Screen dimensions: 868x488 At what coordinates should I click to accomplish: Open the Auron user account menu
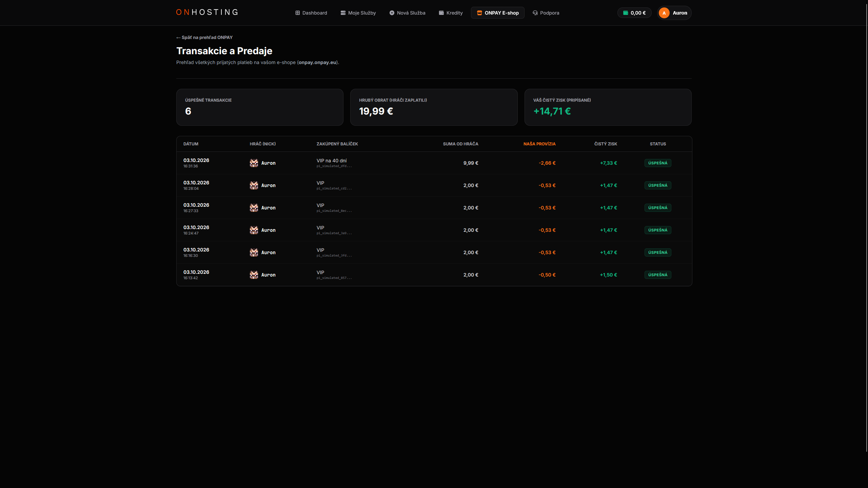(674, 13)
